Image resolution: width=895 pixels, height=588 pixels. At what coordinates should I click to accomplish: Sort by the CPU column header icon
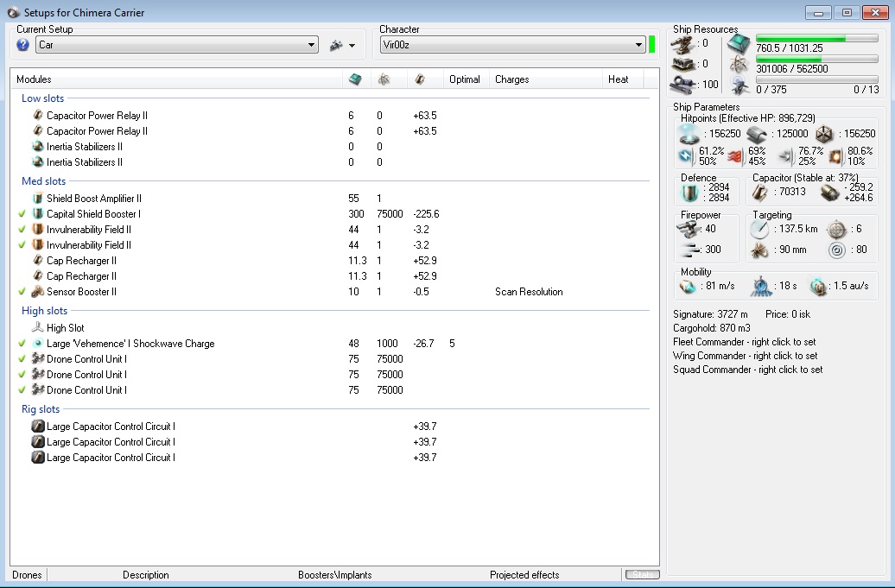point(355,79)
